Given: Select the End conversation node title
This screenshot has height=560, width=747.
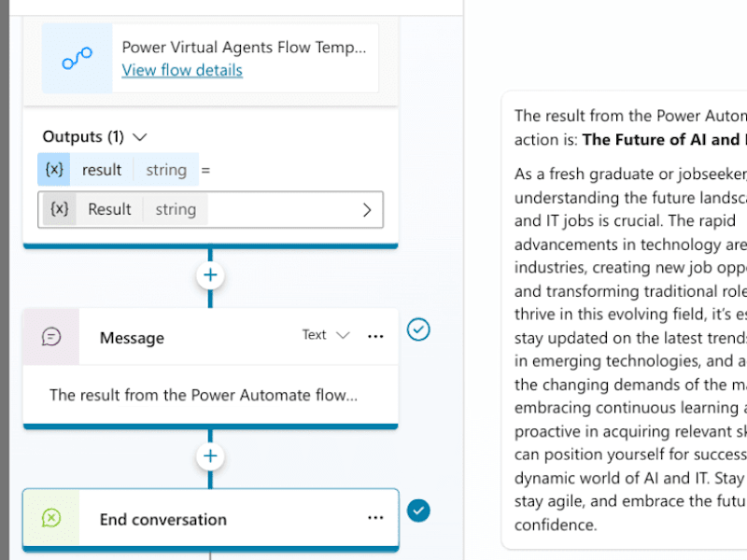Looking at the screenshot, I should coord(162,520).
